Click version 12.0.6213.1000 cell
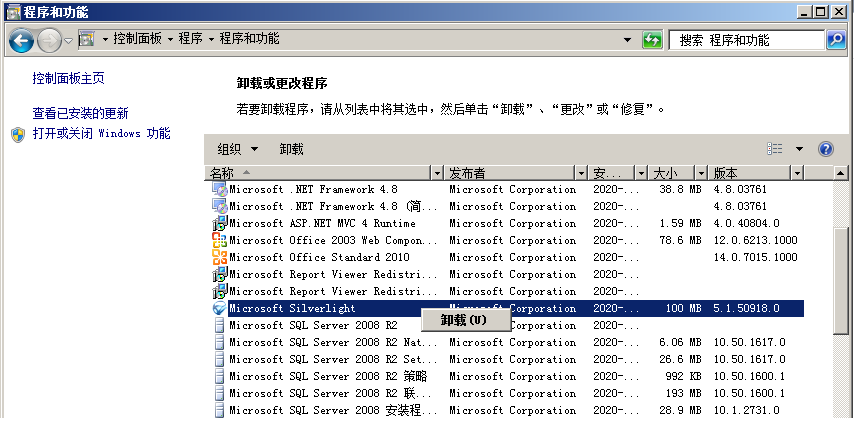Viewport: 854px width, 422px height. click(755, 240)
